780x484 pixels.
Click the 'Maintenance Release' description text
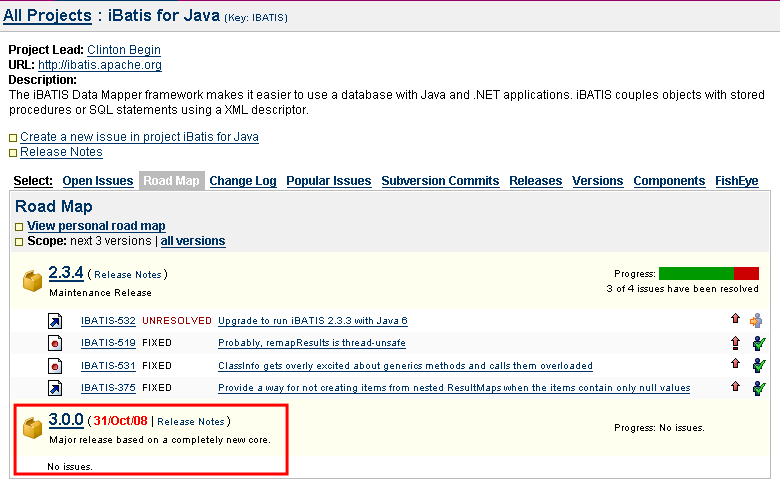tap(100, 292)
